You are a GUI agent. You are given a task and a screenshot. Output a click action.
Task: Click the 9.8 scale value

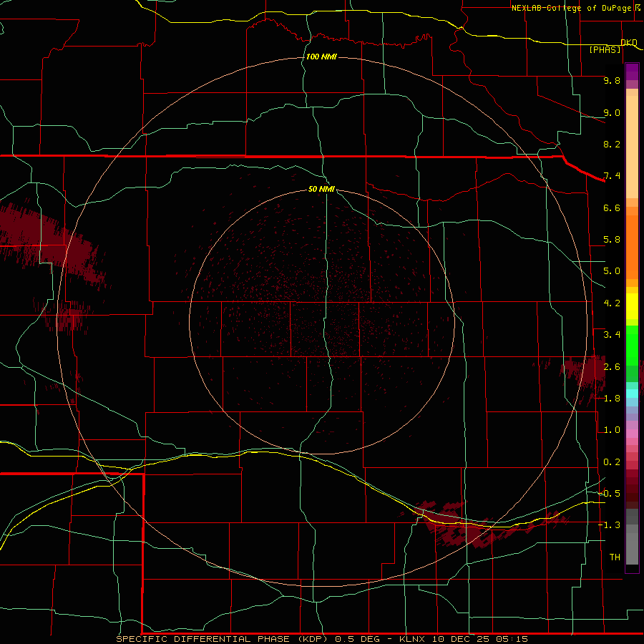[612, 80]
